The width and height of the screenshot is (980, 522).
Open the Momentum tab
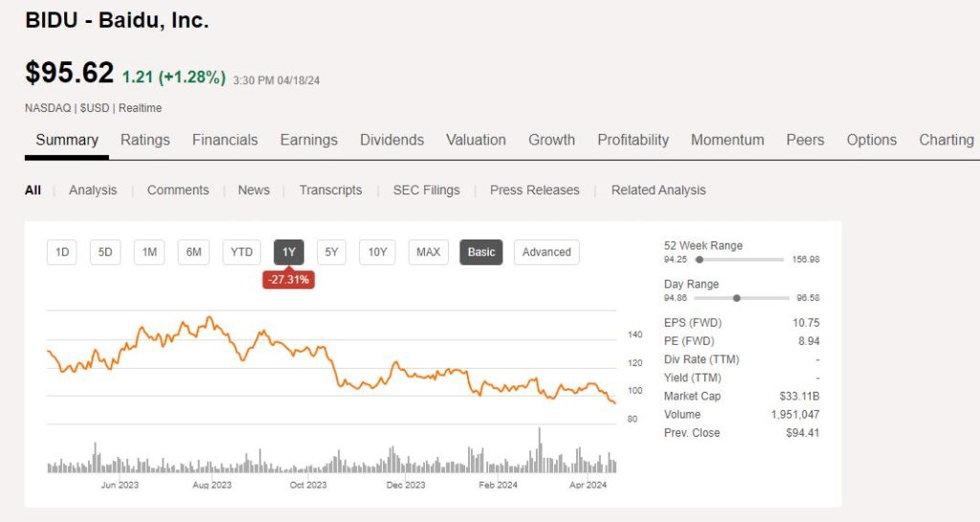727,140
